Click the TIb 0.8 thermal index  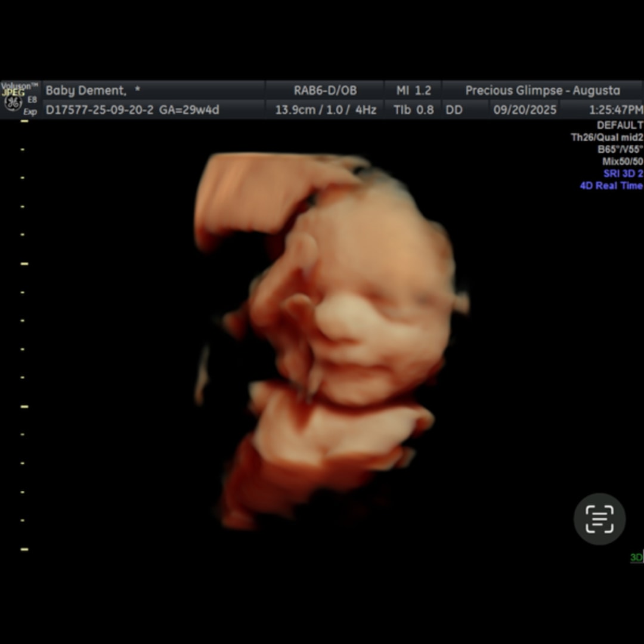point(413,110)
